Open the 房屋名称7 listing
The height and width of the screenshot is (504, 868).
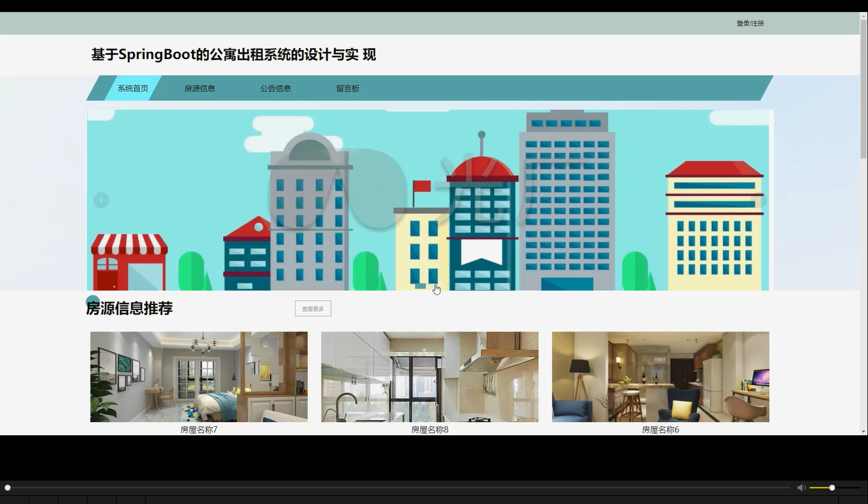[199, 377]
